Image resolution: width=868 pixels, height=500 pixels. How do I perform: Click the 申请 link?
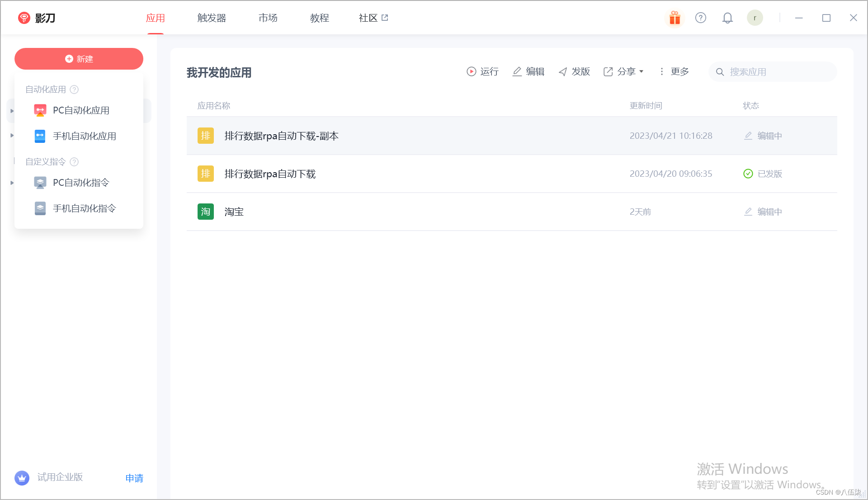click(134, 478)
